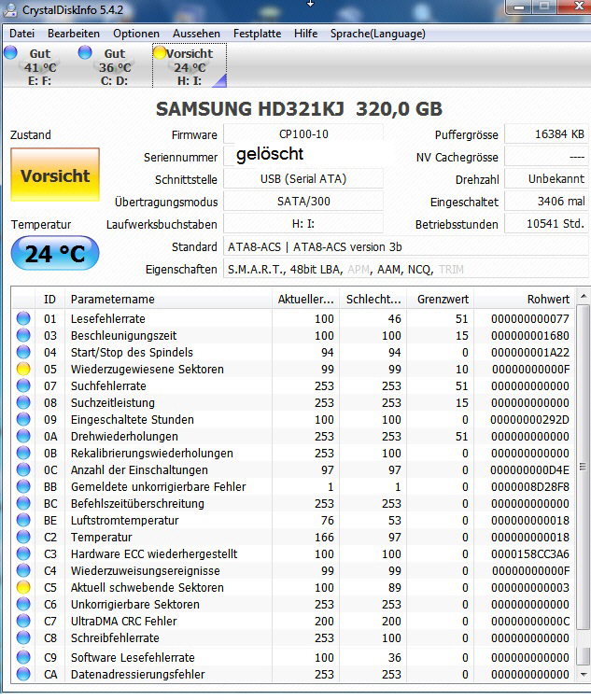Viewport: 591px width, 700px height.
Task: Click status icon of Befehlszeitüberschreitung row
Action: click(x=23, y=504)
